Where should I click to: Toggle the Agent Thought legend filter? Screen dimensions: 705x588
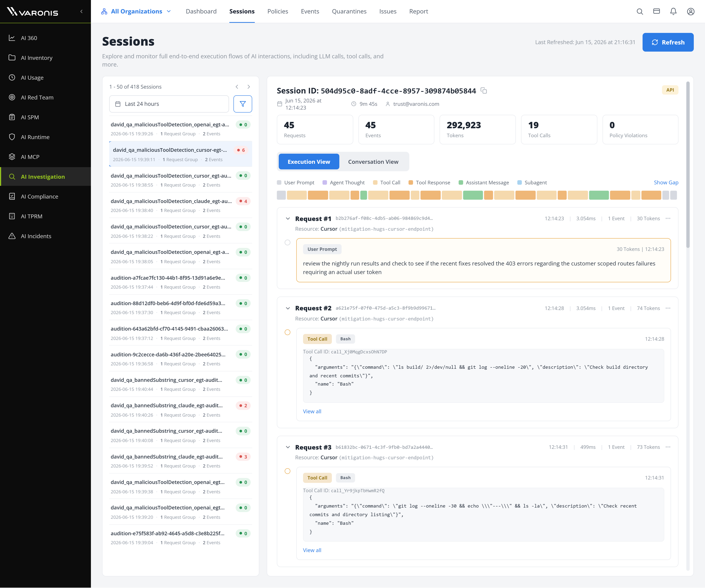point(344,183)
